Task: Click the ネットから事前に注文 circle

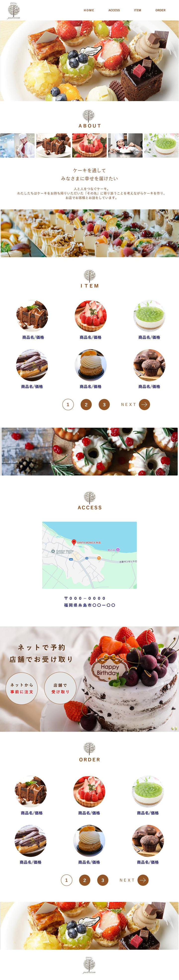Action: [22, 688]
